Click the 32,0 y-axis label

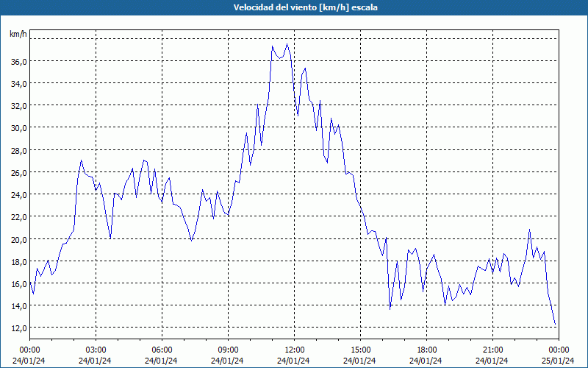point(19,106)
